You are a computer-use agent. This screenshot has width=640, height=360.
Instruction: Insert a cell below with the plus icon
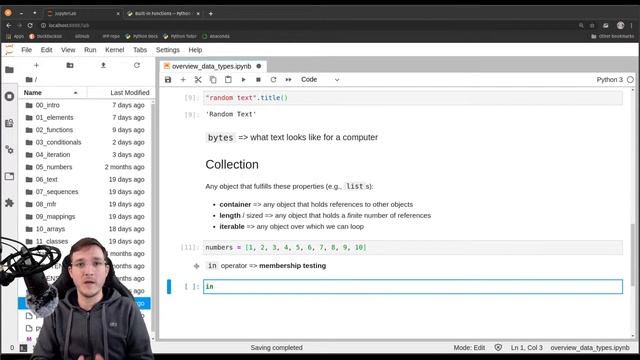tap(183, 80)
